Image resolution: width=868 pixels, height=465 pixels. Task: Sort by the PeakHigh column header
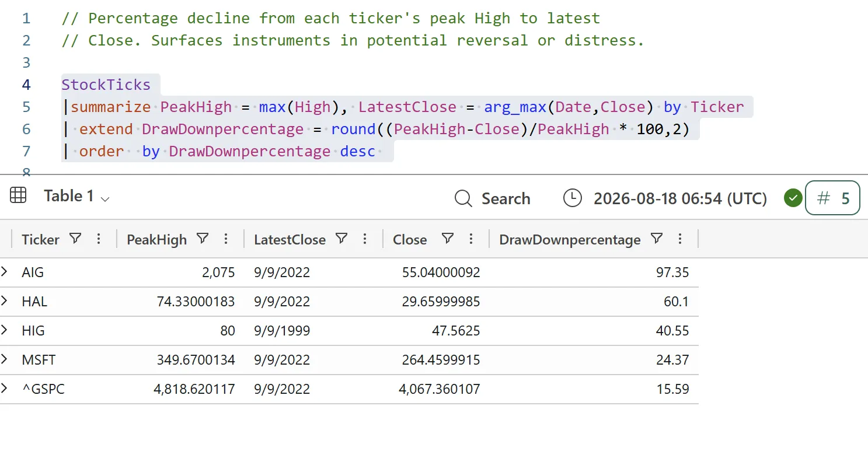pos(156,240)
